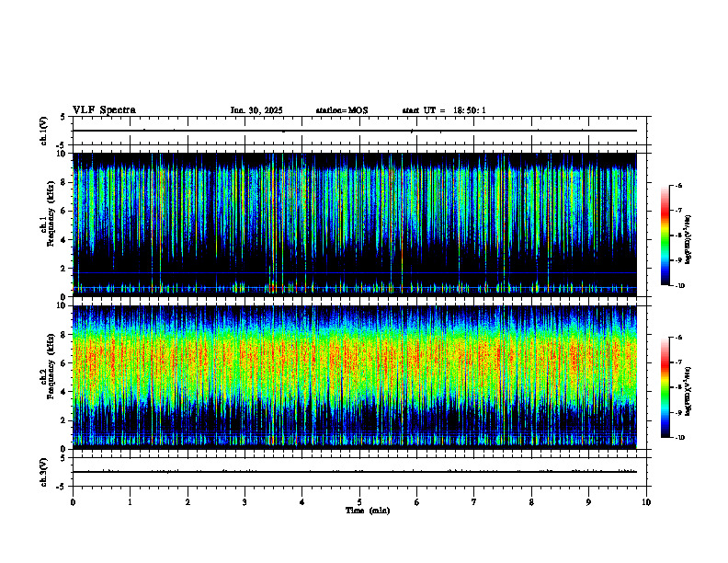Click the "4" kHz tick of ch.1 spectrogram
This screenshot has height=563, width=728.
(x=64, y=240)
